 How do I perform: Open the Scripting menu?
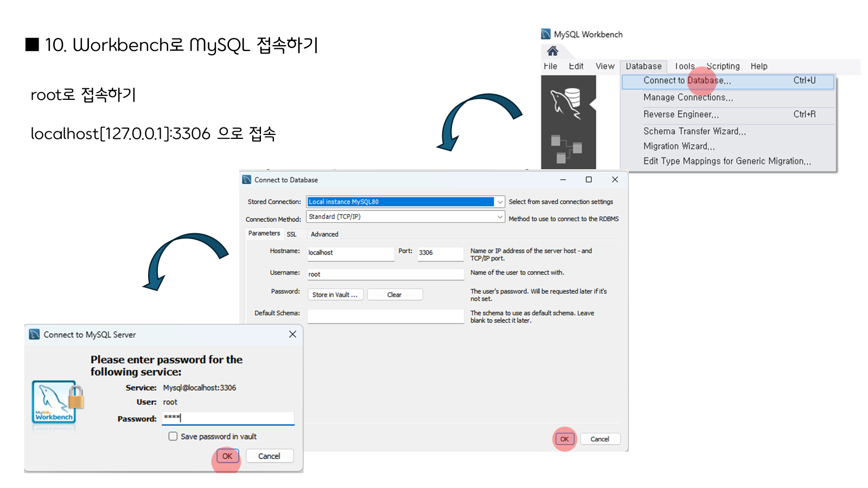(x=723, y=66)
